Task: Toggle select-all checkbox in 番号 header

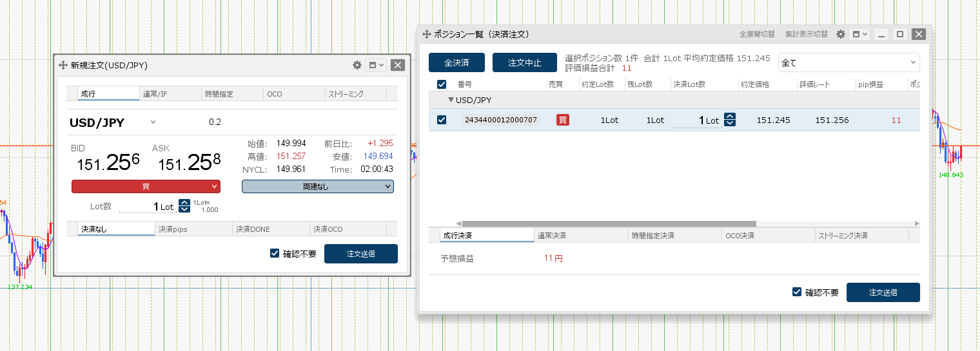Action: coord(442,84)
